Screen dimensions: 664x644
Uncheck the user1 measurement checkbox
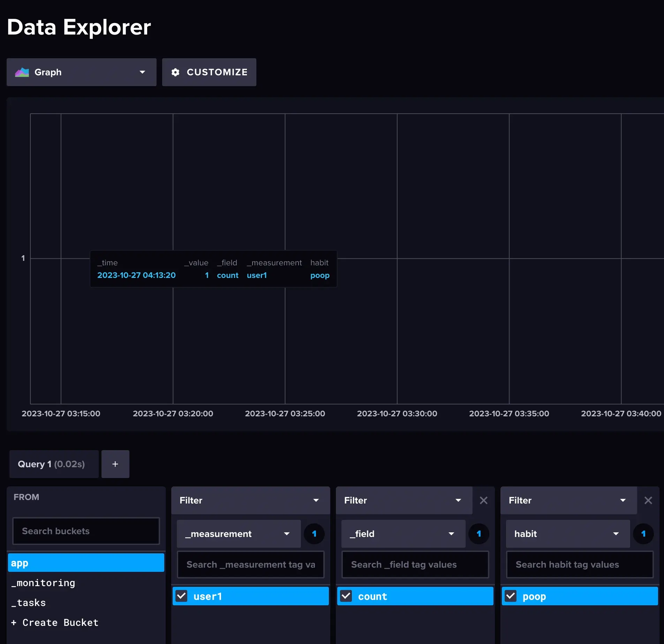tap(182, 596)
